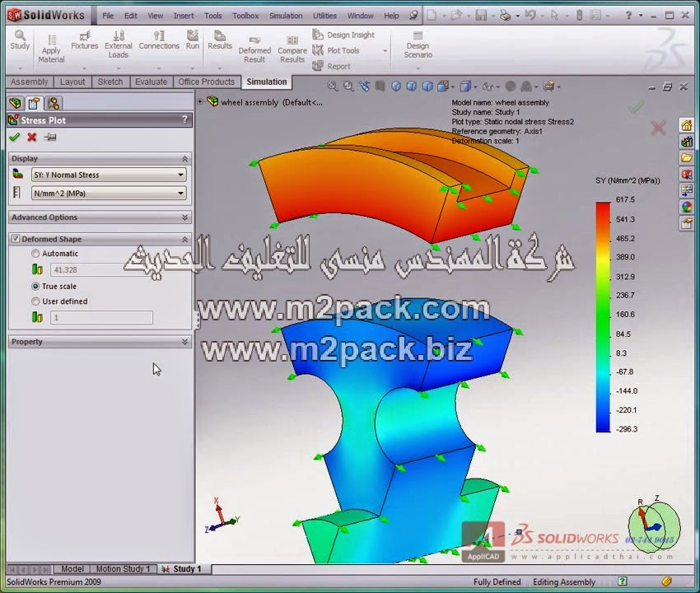The height and width of the screenshot is (593, 700).
Task: Open the display style dropdown in view toolbar
Action: (x=475, y=86)
